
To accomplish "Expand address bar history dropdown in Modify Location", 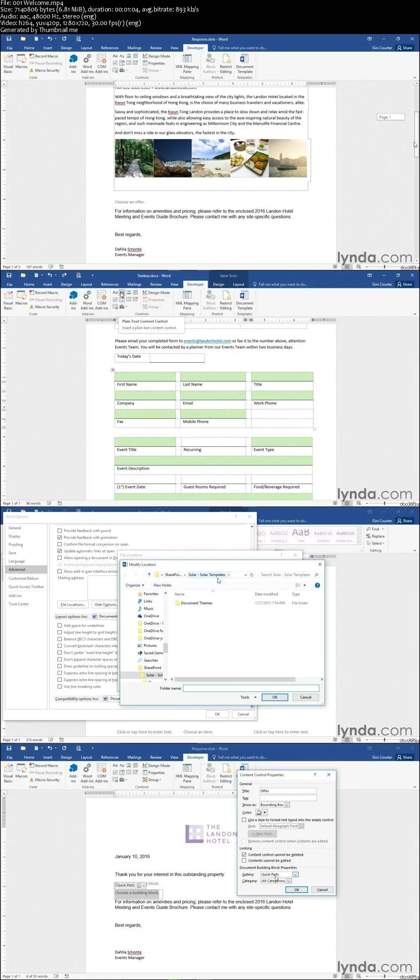I will pyautogui.click(x=246, y=575).
